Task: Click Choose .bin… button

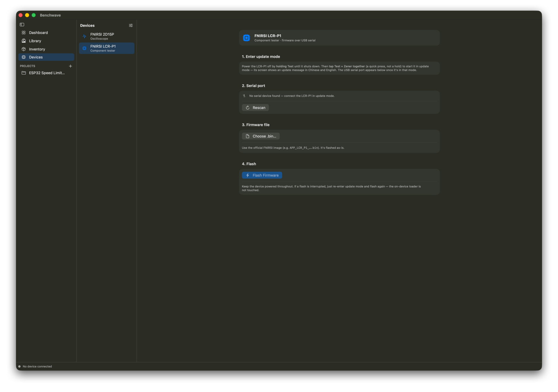Action: click(x=261, y=136)
